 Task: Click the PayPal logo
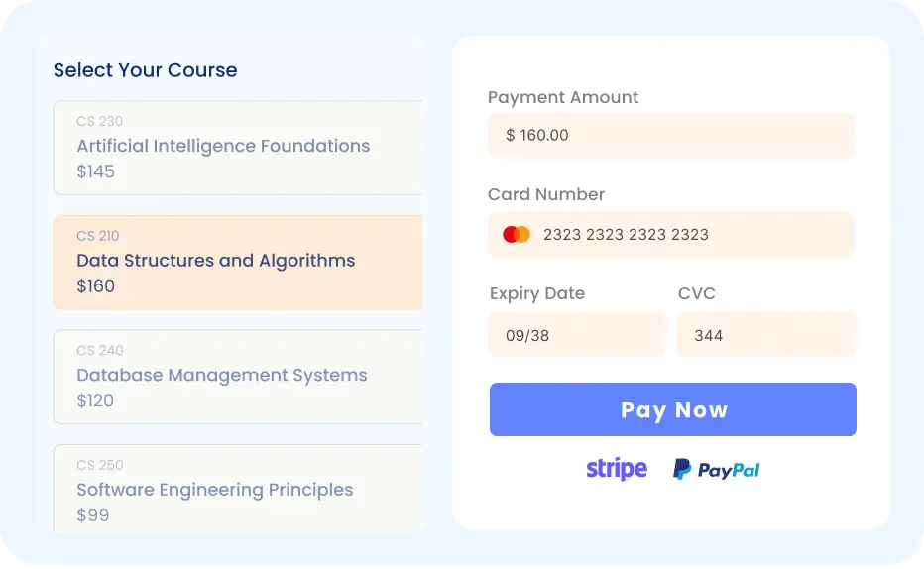tap(717, 470)
